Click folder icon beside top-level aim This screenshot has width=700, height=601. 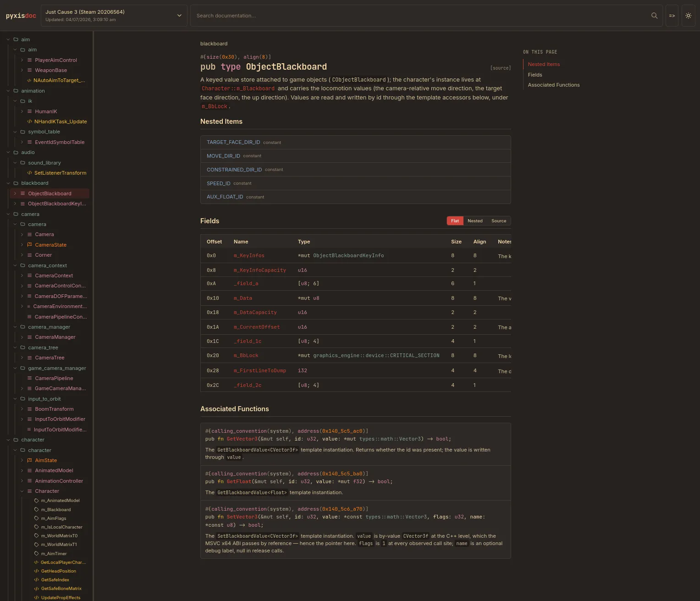pyautogui.click(x=16, y=39)
